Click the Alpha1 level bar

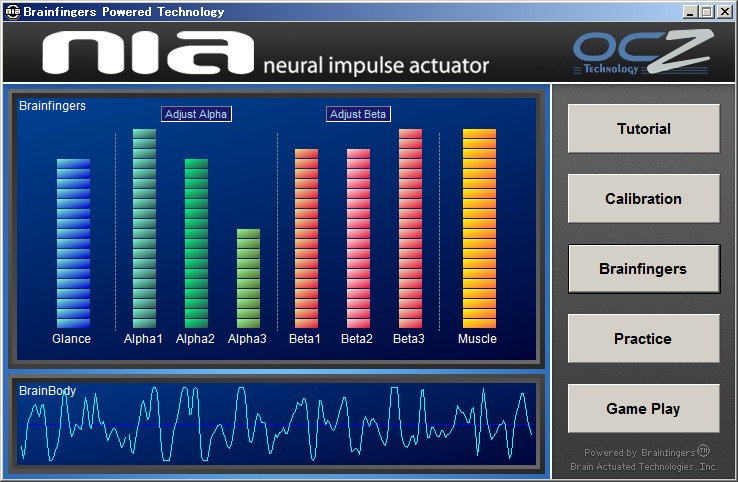(x=144, y=228)
